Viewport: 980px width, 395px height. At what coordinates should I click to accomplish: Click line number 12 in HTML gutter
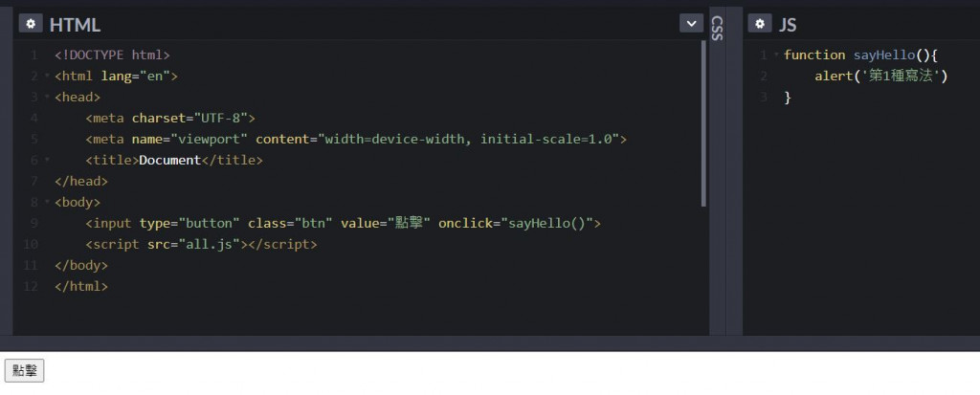coord(31,286)
